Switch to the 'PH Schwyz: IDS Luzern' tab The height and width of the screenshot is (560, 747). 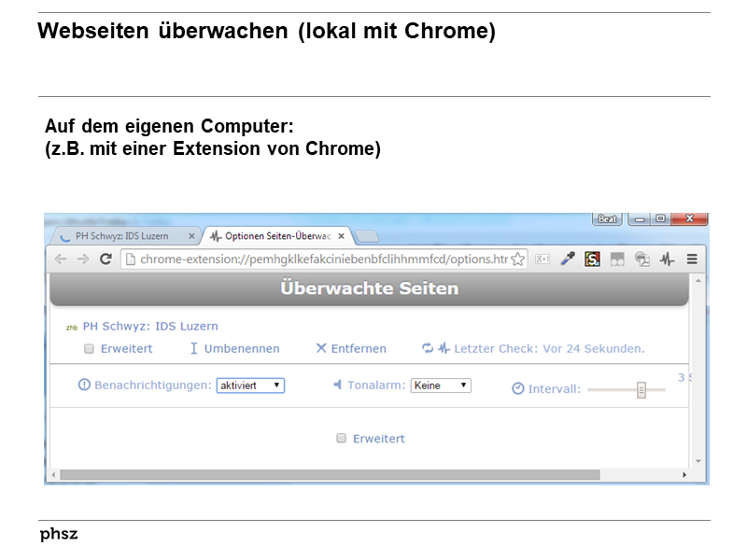coord(121,235)
